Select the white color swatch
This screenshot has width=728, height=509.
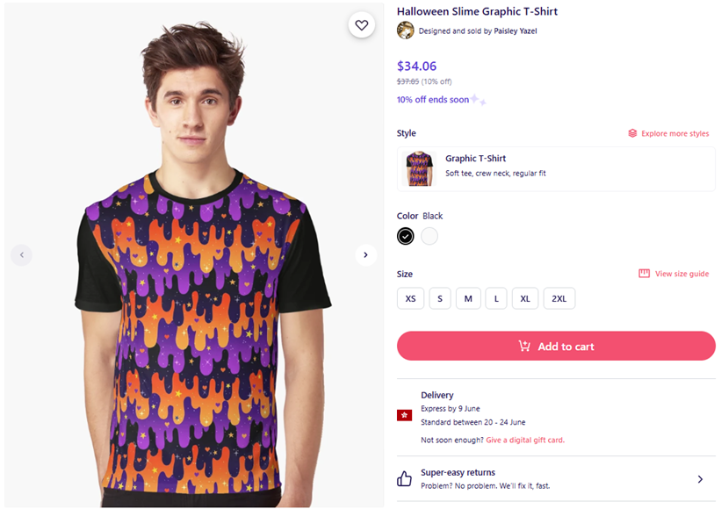429,236
